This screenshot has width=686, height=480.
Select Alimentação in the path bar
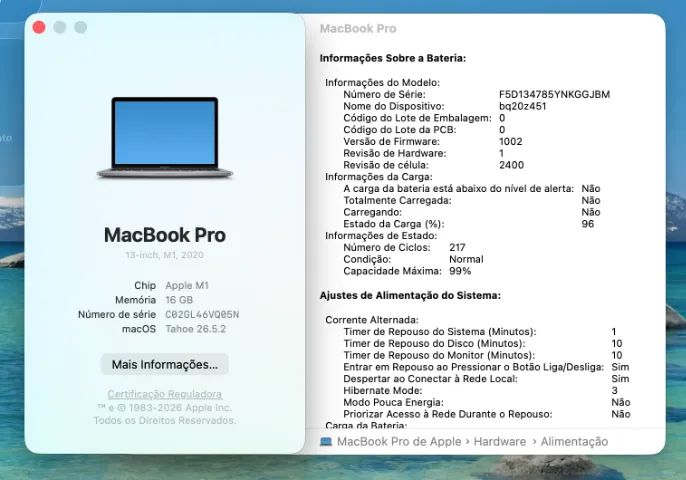tap(574, 441)
